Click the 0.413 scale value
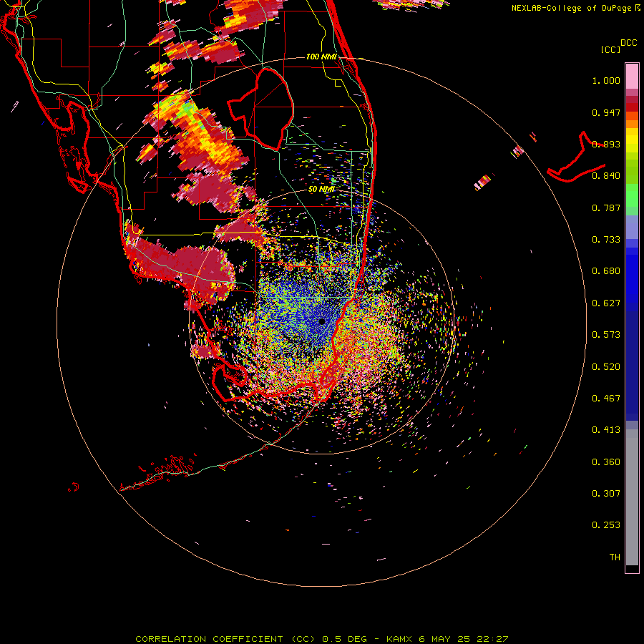Image resolution: width=644 pixels, height=644 pixels. pyautogui.click(x=606, y=430)
